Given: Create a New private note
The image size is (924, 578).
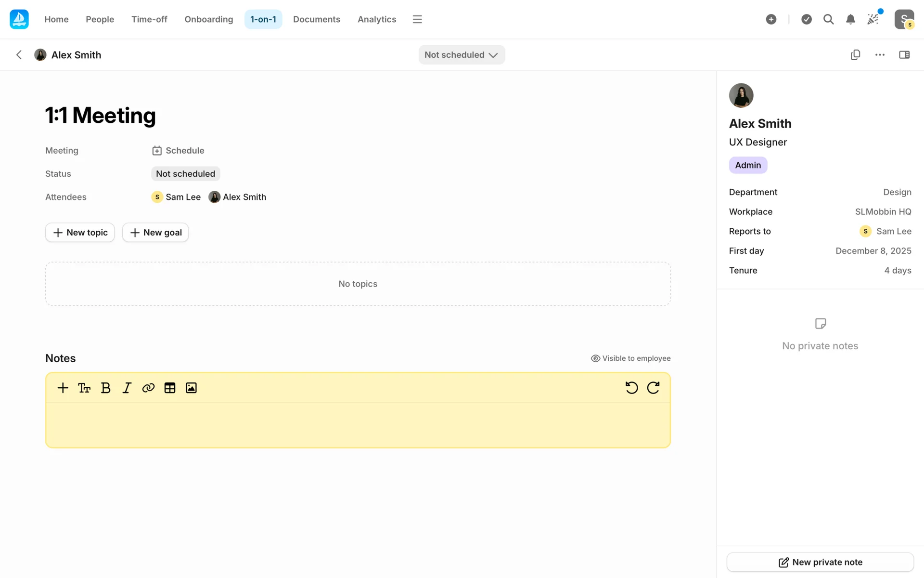Looking at the screenshot, I should pos(820,562).
